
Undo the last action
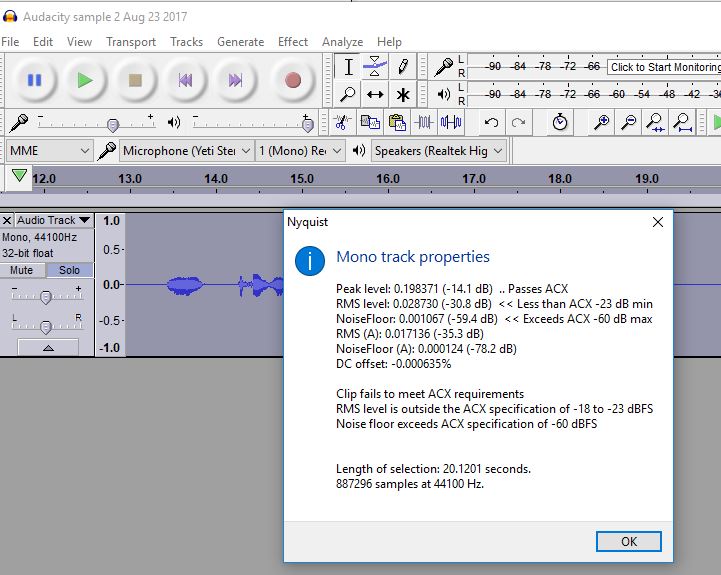pyautogui.click(x=492, y=122)
